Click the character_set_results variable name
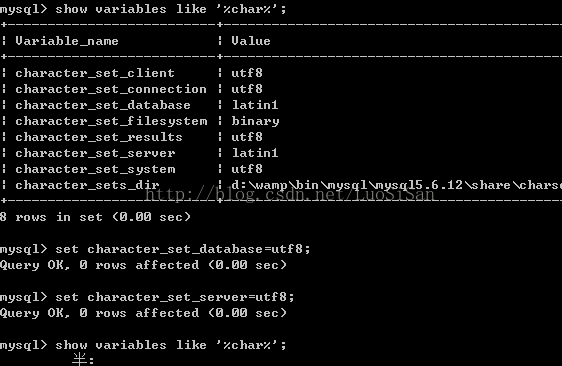Viewport: 562px width, 366px height. (99, 137)
